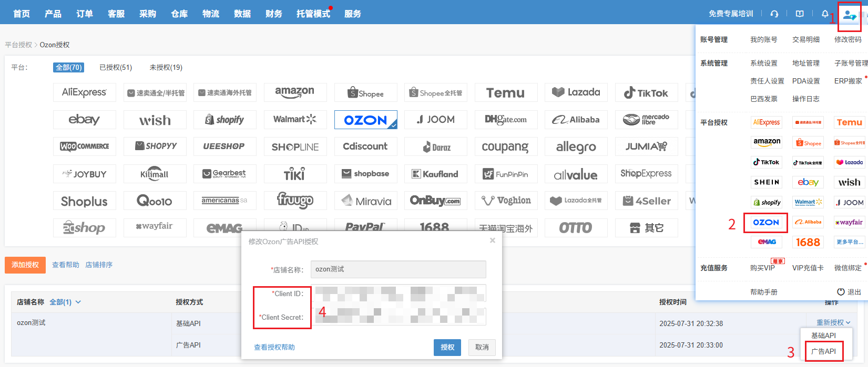Select Shopify in the main platform grid
This screenshot has width=868, height=367.
coord(225,120)
